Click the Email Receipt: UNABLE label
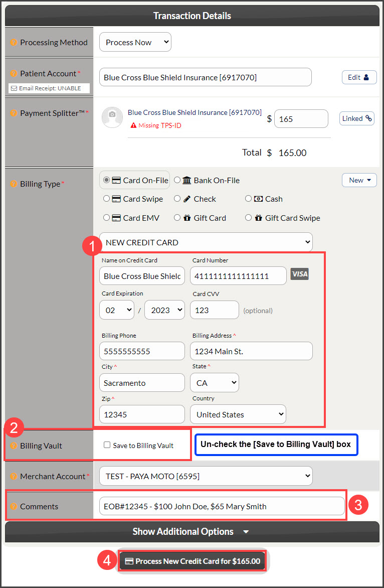 coord(50,88)
